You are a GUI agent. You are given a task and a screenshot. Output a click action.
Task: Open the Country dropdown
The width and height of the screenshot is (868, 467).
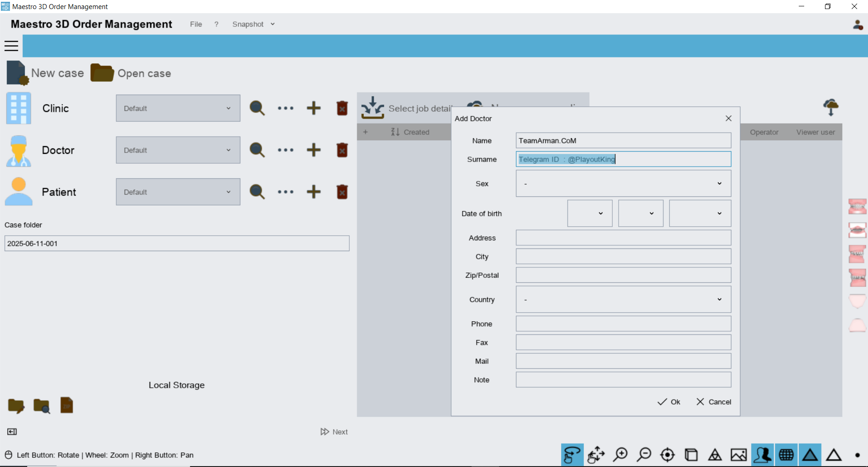[623, 299]
